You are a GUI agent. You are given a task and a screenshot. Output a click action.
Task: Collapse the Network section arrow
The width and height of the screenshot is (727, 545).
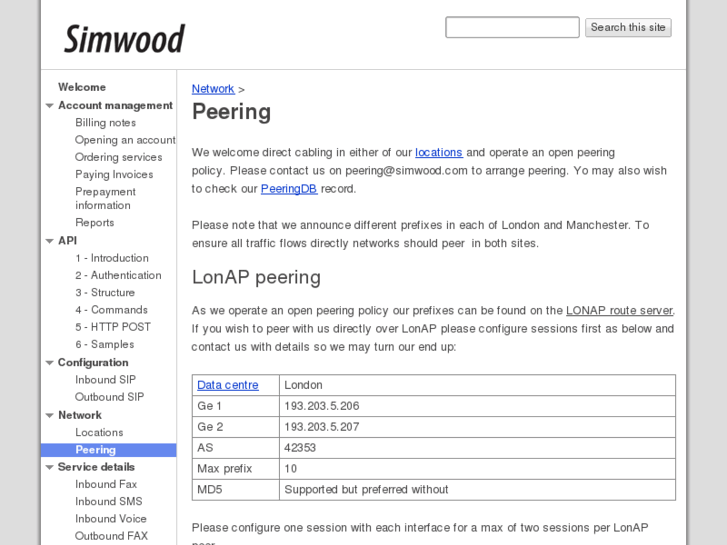click(x=50, y=415)
